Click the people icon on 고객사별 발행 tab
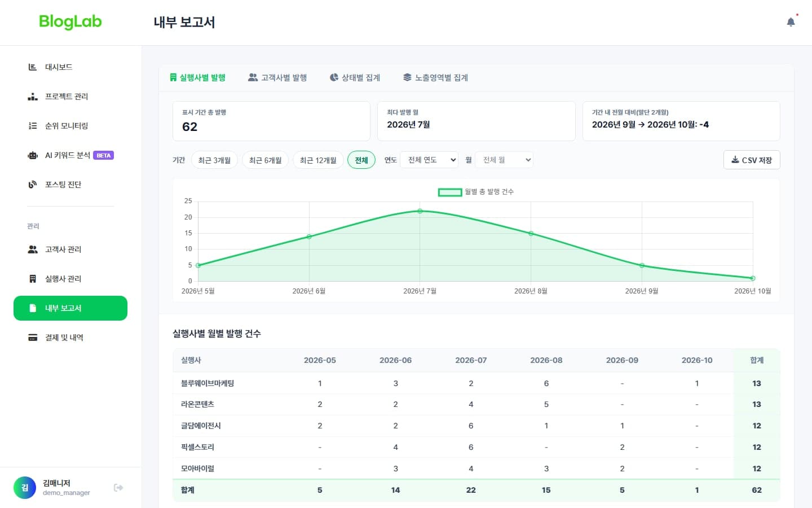This screenshot has height=508, width=812. [253, 77]
